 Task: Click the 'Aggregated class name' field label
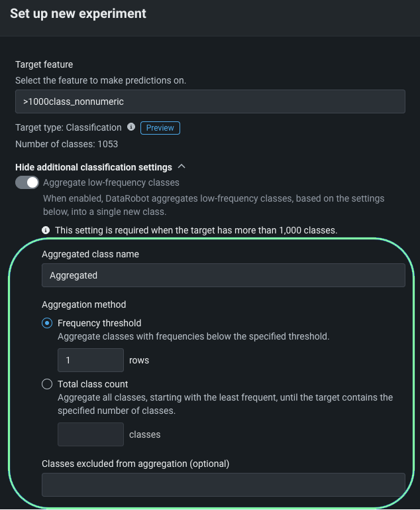tap(90, 254)
